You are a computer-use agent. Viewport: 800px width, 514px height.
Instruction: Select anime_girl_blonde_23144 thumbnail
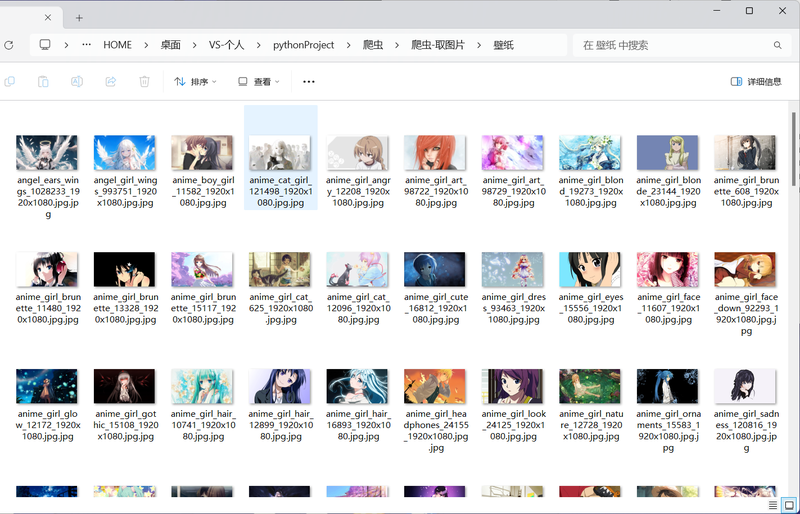[x=667, y=153]
